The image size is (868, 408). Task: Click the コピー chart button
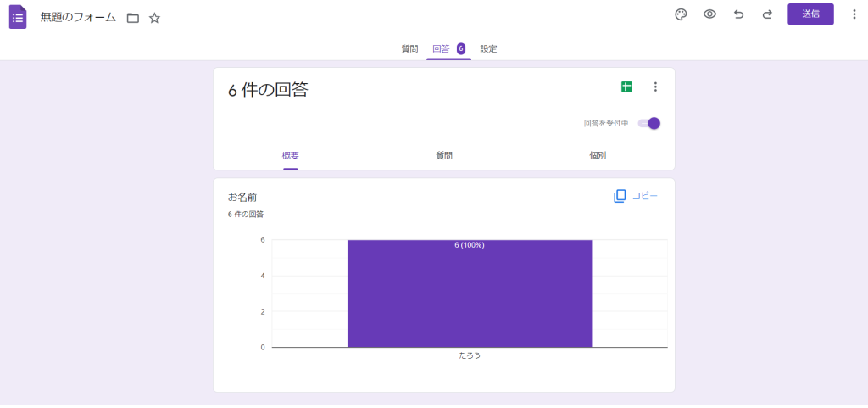coord(636,196)
